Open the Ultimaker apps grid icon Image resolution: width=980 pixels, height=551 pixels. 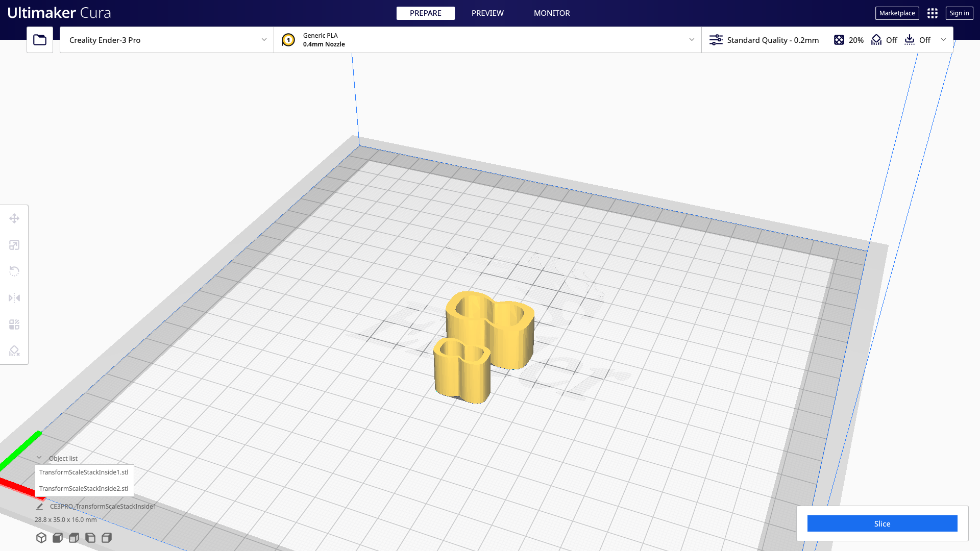point(933,13)
